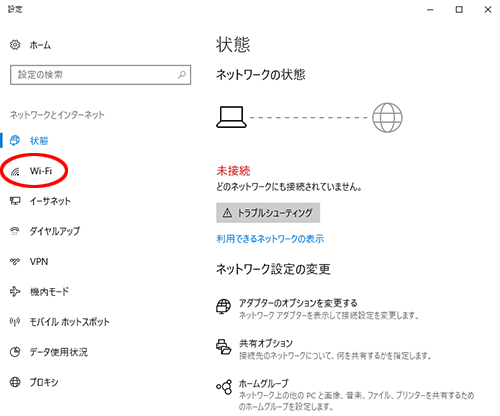Focus the 設定の検索 search box
The width and height of the screenshot is (500, 416).
[x=100, y=75]
